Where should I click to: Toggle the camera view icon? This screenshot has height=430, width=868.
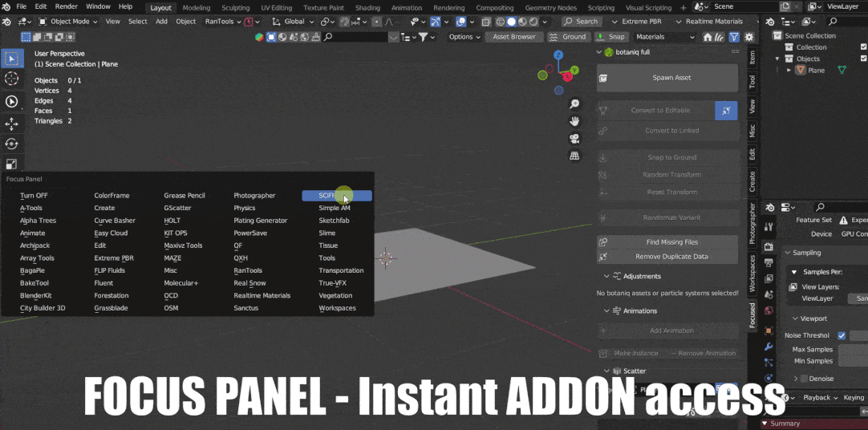[x=574, y=138]
